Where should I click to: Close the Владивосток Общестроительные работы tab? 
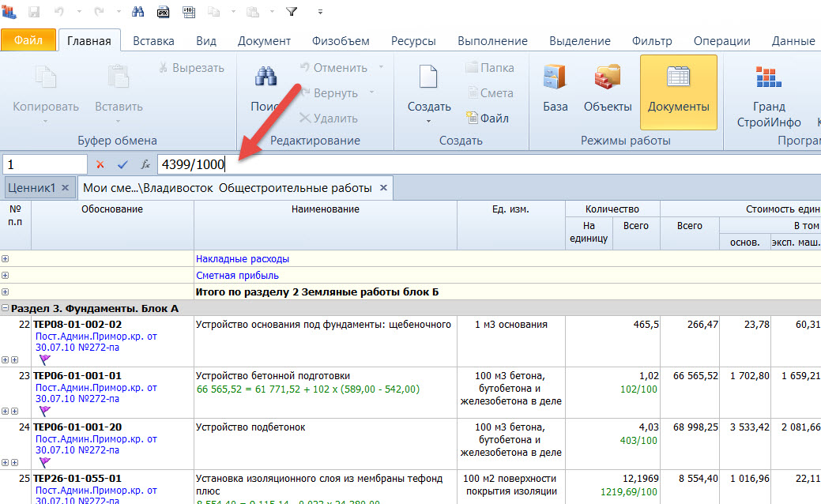click(x=383, y=188)
